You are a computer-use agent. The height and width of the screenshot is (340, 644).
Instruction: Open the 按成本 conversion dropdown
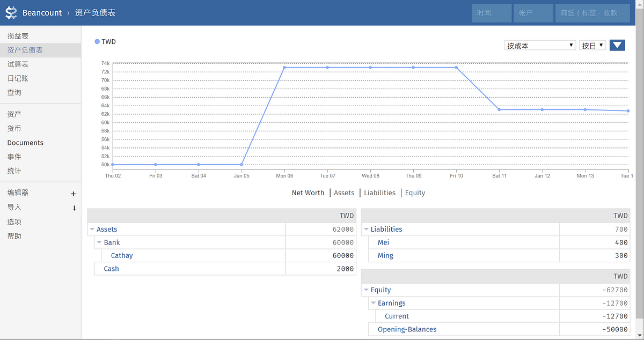540,46
